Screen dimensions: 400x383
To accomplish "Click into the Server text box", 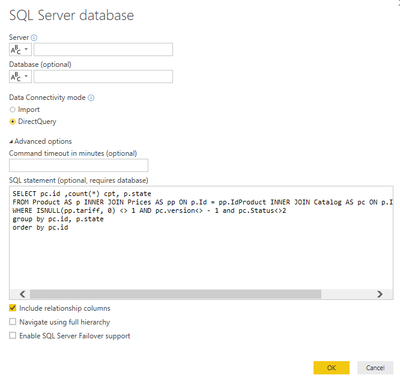I will point(103,50).
